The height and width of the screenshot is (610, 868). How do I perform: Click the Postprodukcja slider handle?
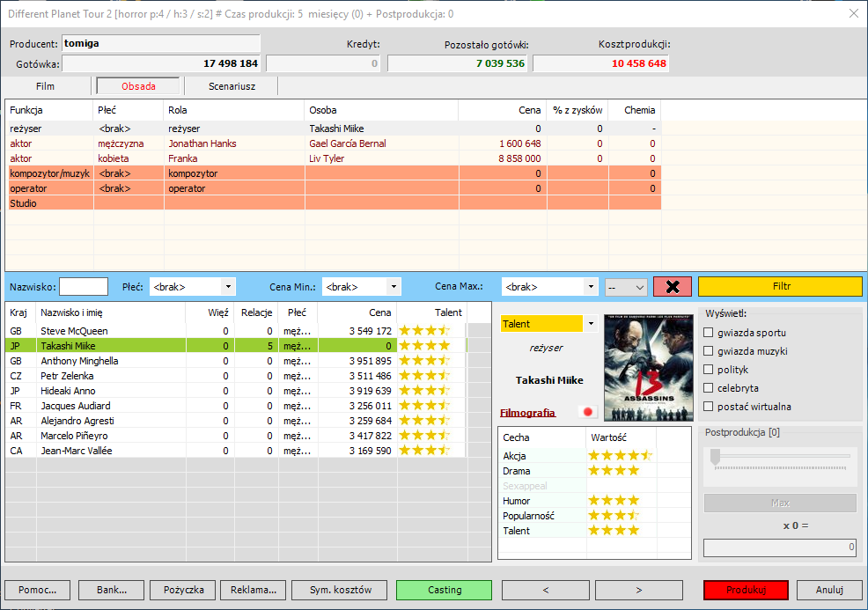tap(715, 456)
